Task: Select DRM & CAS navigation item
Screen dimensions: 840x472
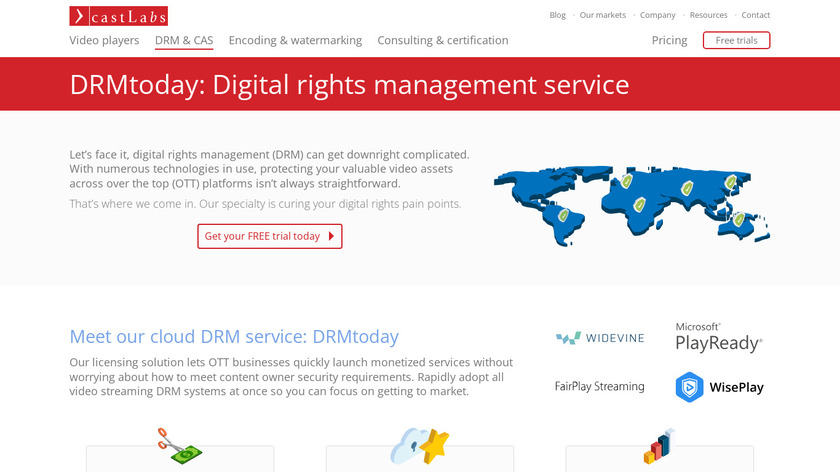Action: (184, 40)
